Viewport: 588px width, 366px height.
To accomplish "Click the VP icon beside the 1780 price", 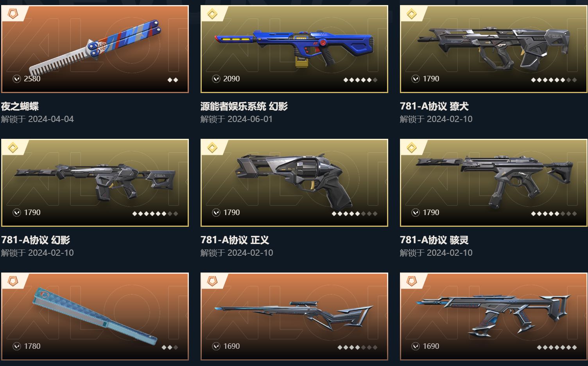I will point(16,346).
